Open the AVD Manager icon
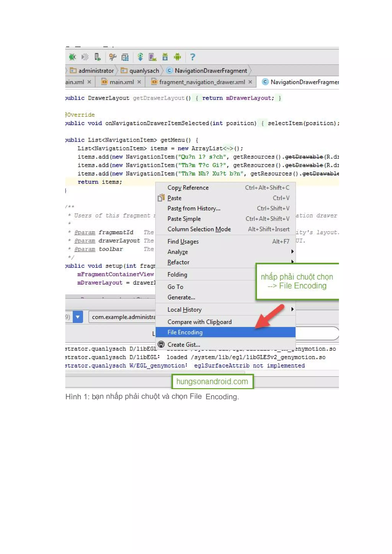The image size is (392, 554). click(153, 57)
